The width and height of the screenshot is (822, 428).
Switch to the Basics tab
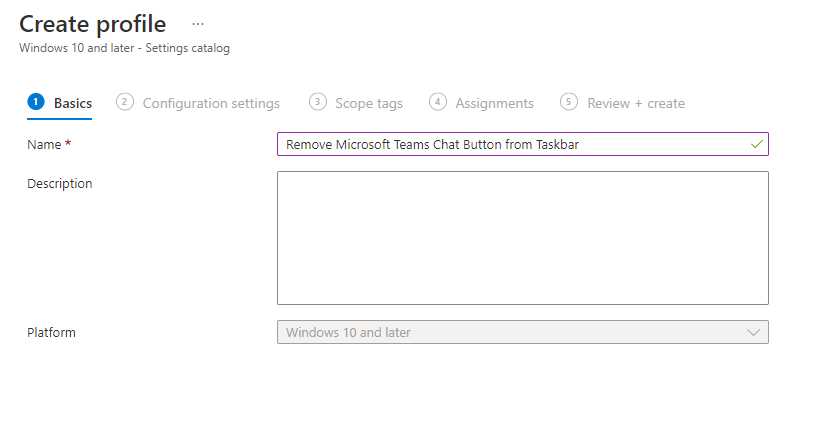click(x=60, y=103)
